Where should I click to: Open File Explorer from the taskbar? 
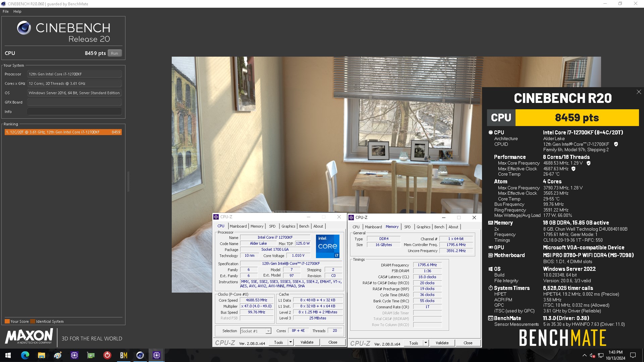(41, 355)
